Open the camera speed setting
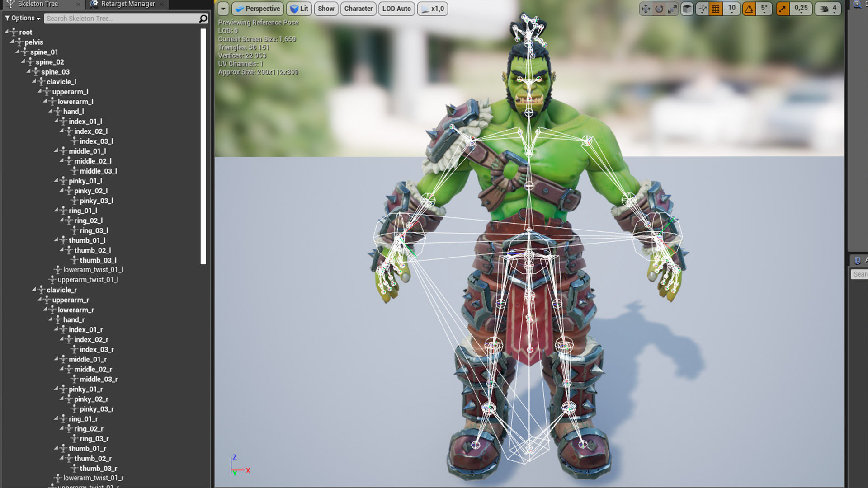Viewport: 868px width, 488px height. pyautogui.click(x=828, y=9)
